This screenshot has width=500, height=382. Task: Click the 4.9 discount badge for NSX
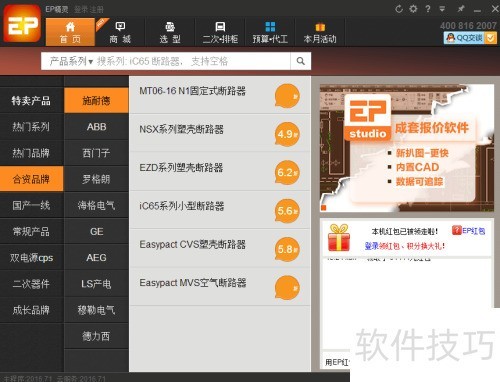coord(287,134)
